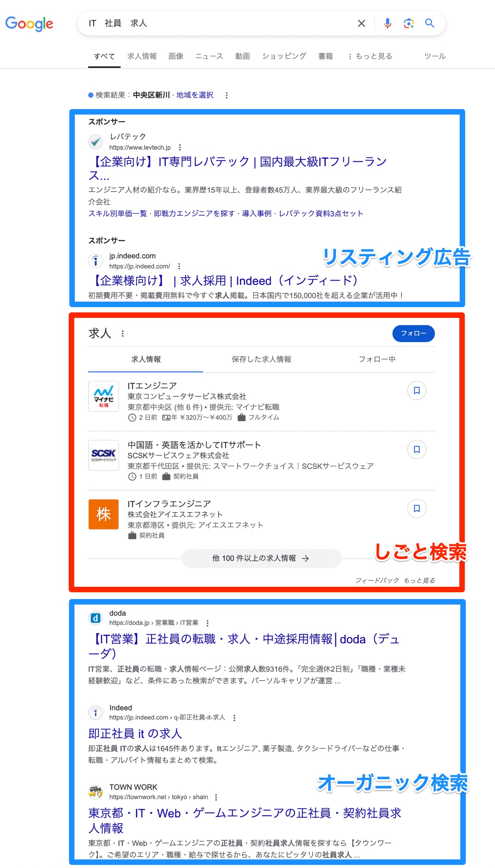Switch to the 保存した求人情報 tab

tap(261, 359)
